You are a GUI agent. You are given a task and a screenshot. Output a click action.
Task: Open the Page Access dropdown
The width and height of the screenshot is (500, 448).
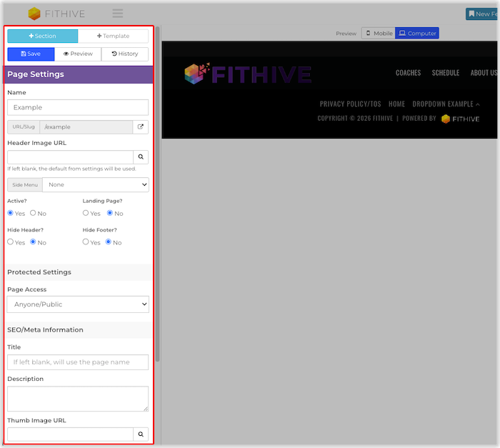click(78, 304)
